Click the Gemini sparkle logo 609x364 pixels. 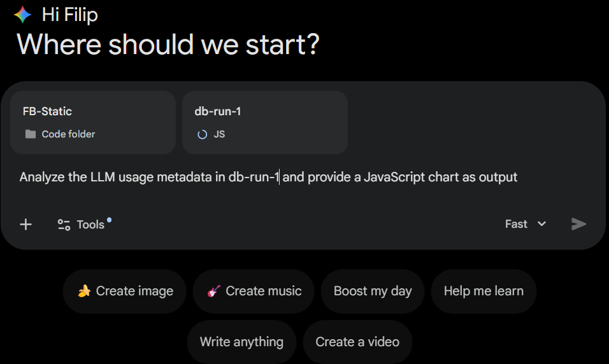[22, 14]
